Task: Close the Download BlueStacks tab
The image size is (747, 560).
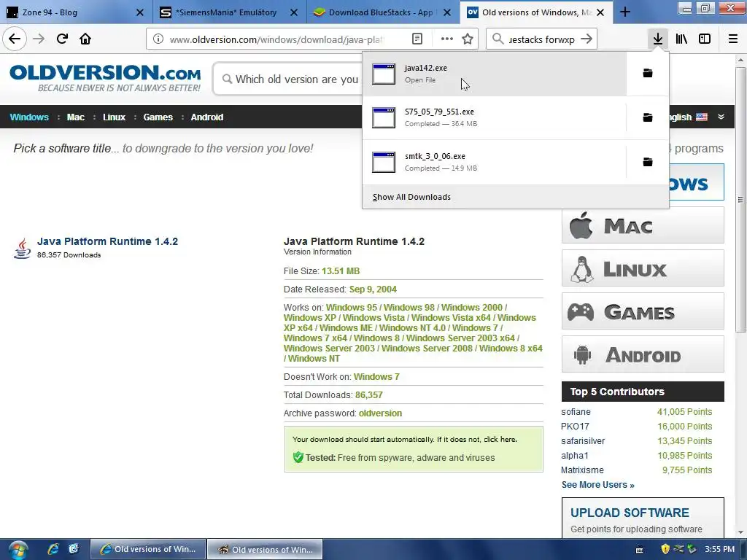Action: click(x=447, y=13)
